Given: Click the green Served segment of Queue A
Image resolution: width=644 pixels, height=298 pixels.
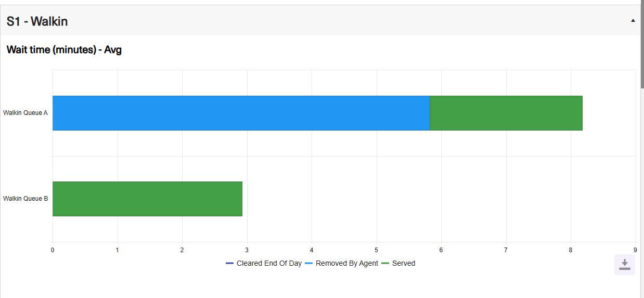Looking at the screenshot, I should coord(506,113).
